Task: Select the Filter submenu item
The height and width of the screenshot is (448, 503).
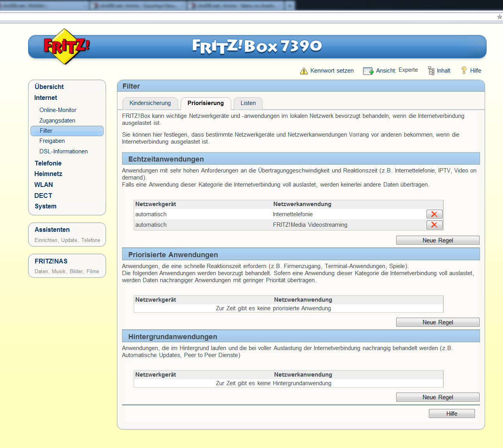Action: coord(67,131)
